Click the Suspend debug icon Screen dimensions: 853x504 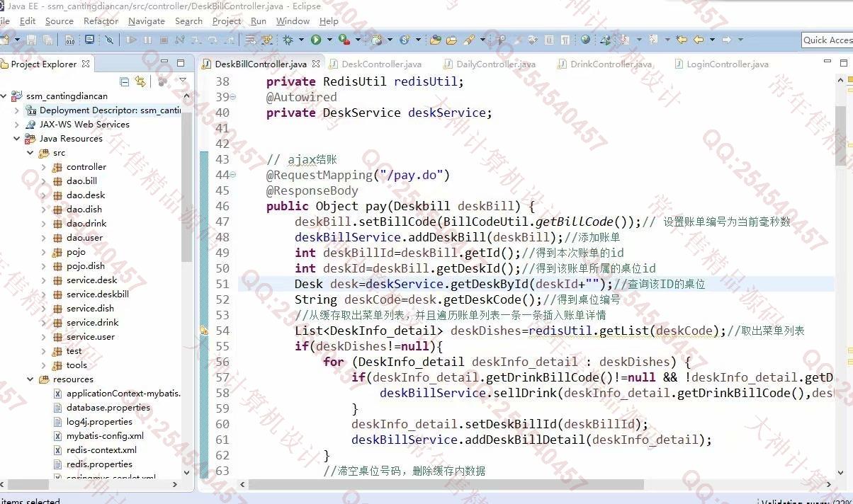(x=147, y=40)
